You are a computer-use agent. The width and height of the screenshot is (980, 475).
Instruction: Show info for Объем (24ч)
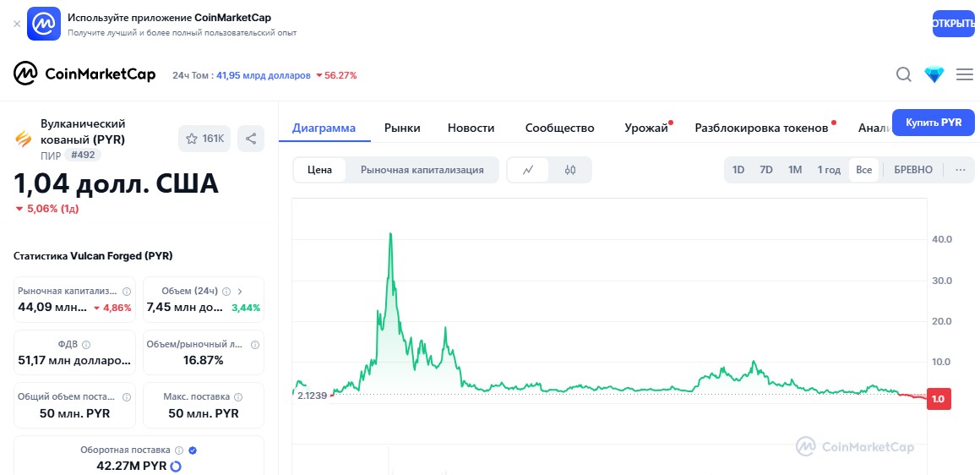click(x=226, y=292)
